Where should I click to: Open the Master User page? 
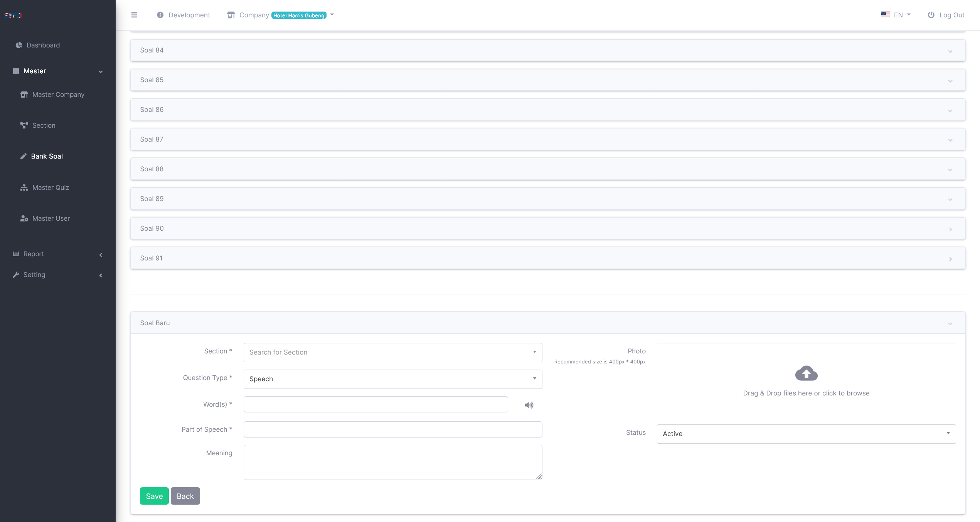click(51, 218)
